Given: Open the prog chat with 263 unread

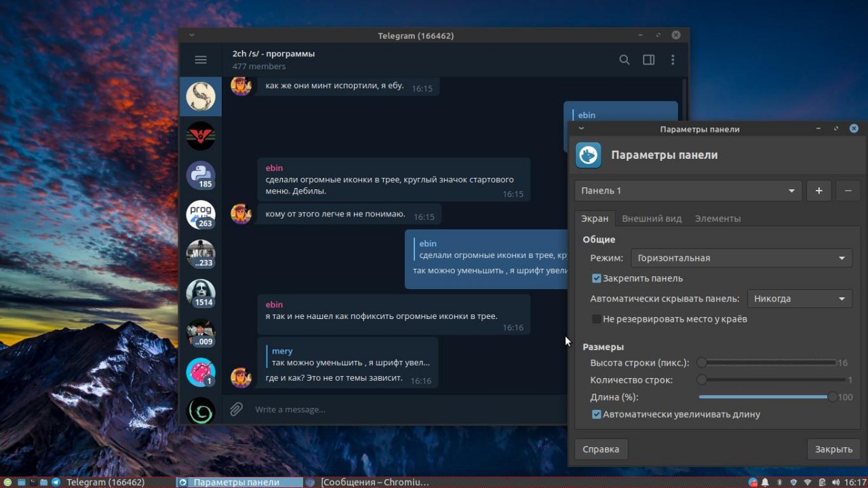Looking at the screenshot, I should 201,214.
